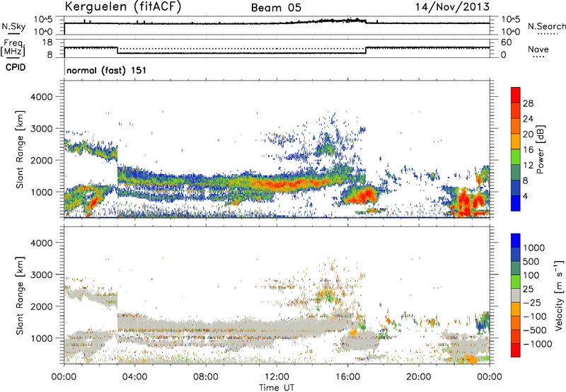Screen dimensions: 566x392
Task: Pick the red segment of the Power color bar
Action: tap(516, 95)
